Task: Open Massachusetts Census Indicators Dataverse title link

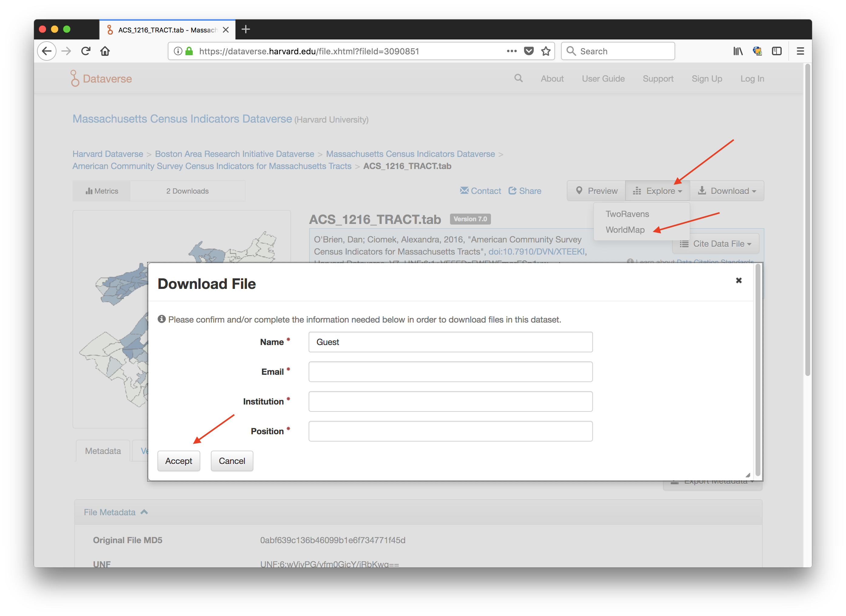Action: (x=182, y=119)
